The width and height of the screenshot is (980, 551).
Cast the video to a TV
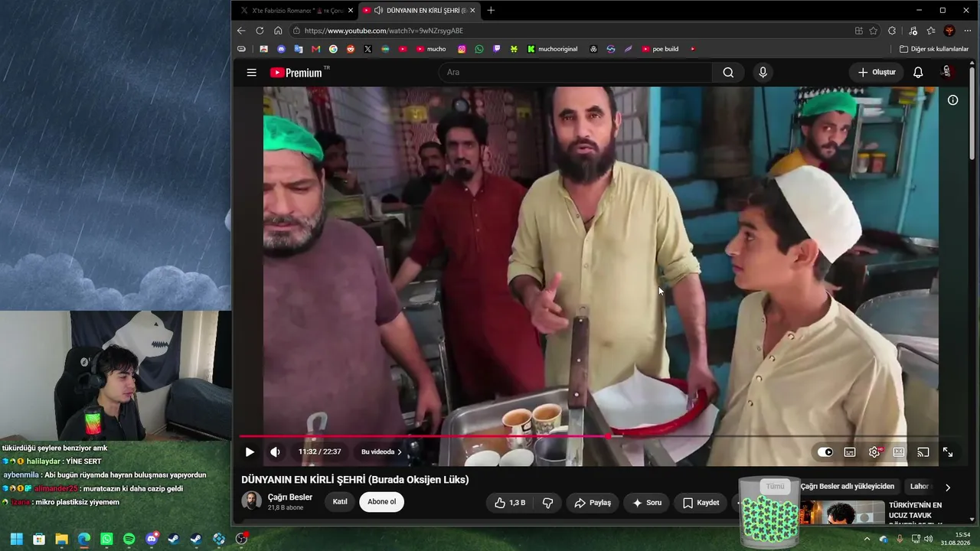[923, 452]
